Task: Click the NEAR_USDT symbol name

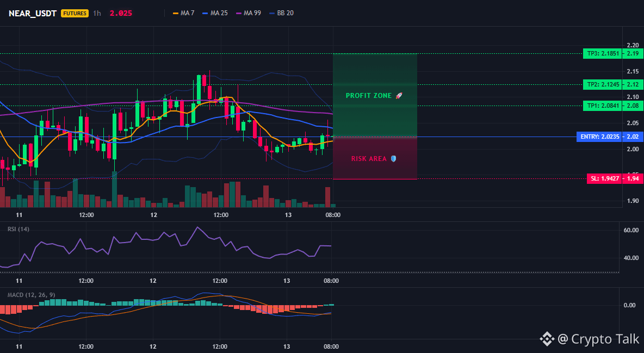Action: tap(33, 13)
